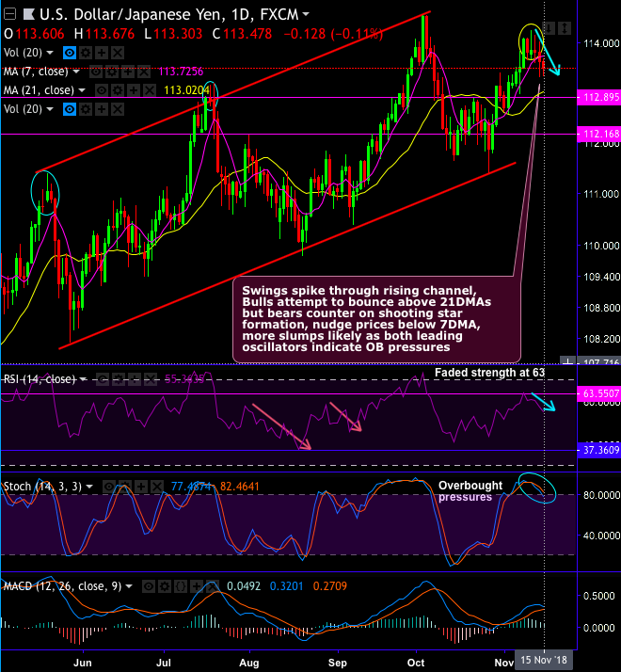Remove MACD indicator with the X icon
Viewport: 621px width, 672px height.
212,586
